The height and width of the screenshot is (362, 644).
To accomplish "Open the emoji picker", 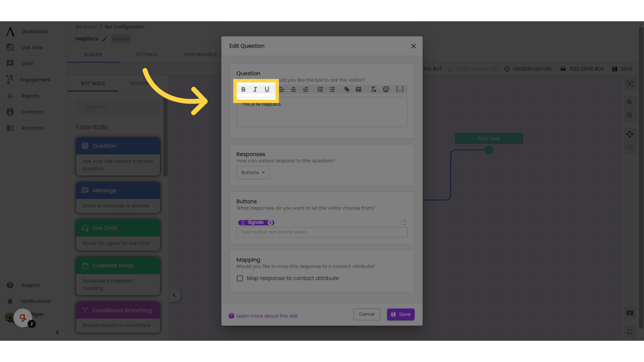I will point(386,89).
